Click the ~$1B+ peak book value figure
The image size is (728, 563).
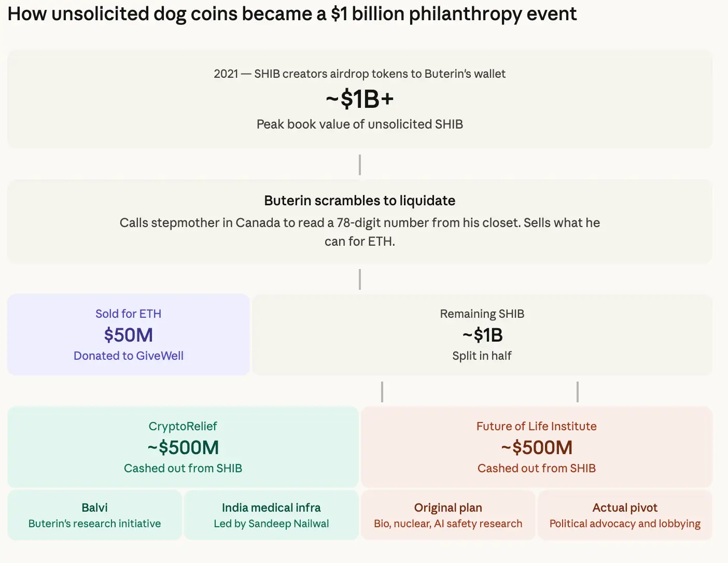click(360, 98)
